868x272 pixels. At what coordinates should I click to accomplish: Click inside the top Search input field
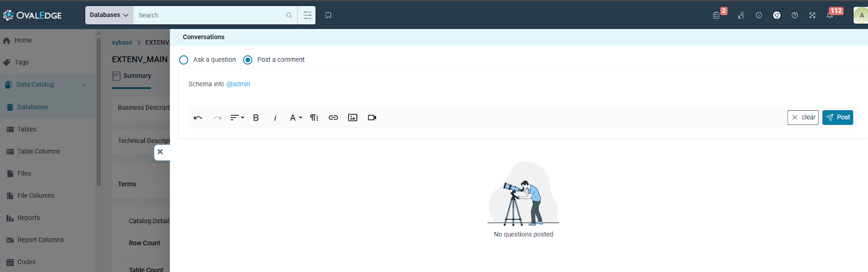pos(212,15)
